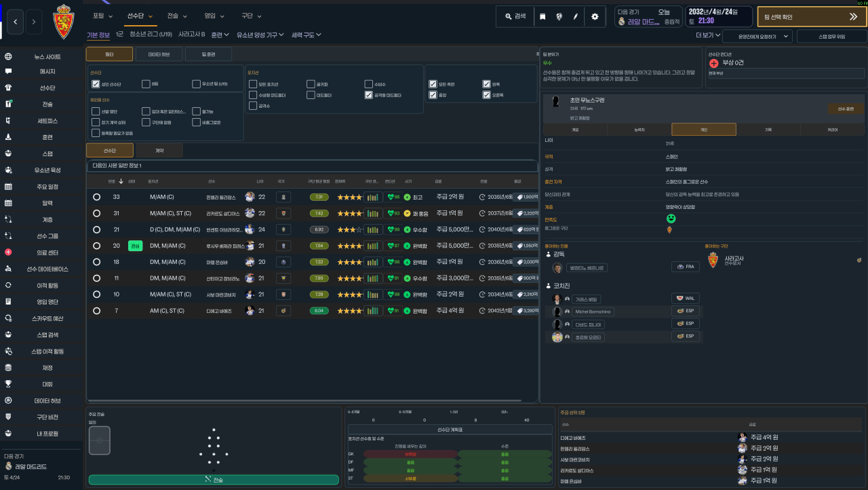Go back with the left arrow button
The height and width of the screenshot is (490, 868).
pos(16,22)
